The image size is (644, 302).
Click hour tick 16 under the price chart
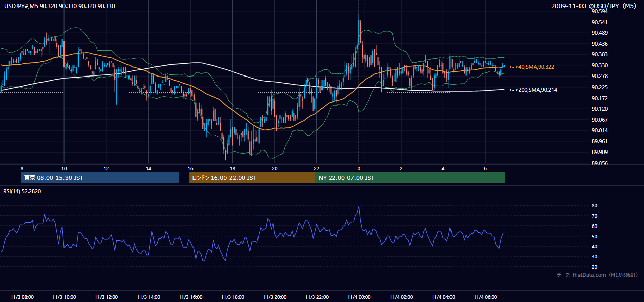(x=190, y=168)
